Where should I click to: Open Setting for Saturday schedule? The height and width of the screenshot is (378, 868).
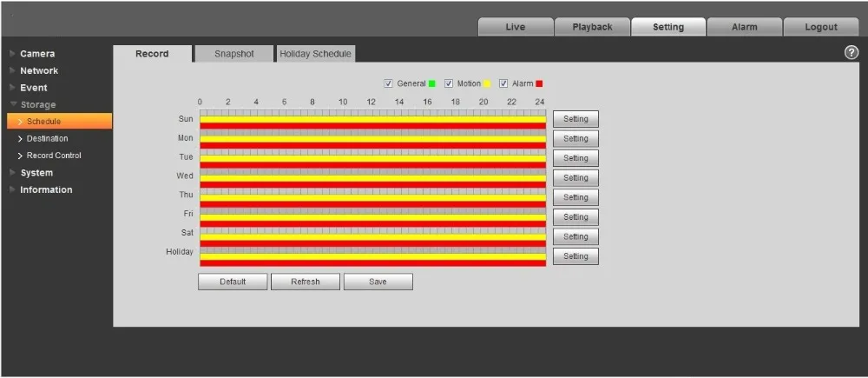point(575,236)
